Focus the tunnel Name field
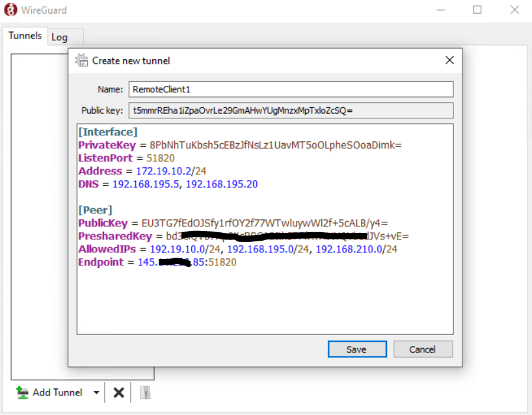Viewport: 532px width, 415px height. [x=291, y=89]
